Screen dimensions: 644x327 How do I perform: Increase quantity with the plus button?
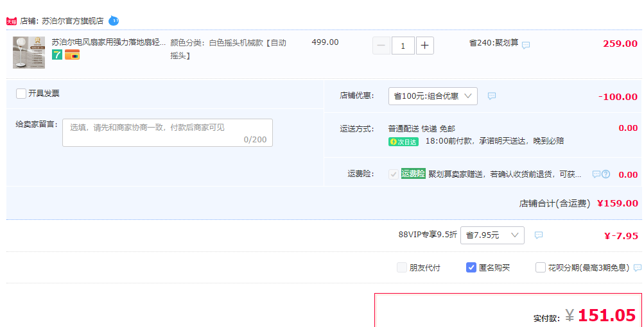point(424,46)
